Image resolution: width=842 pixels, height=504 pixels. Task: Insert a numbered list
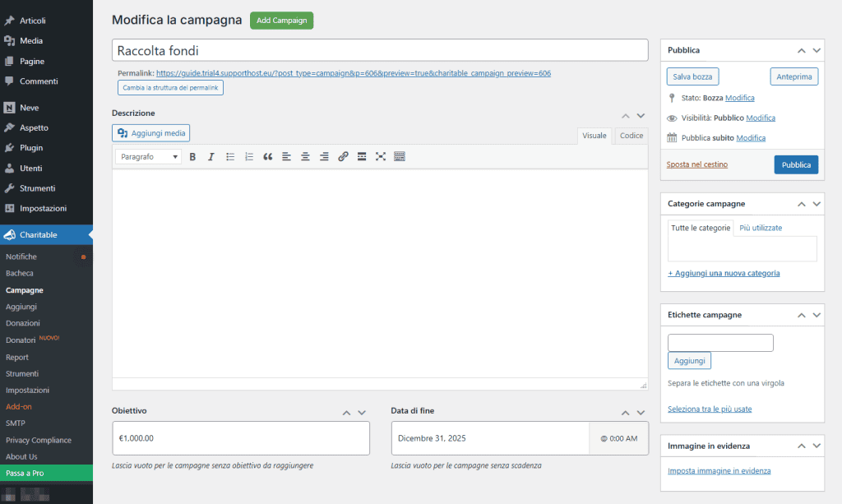click(248, 156)
